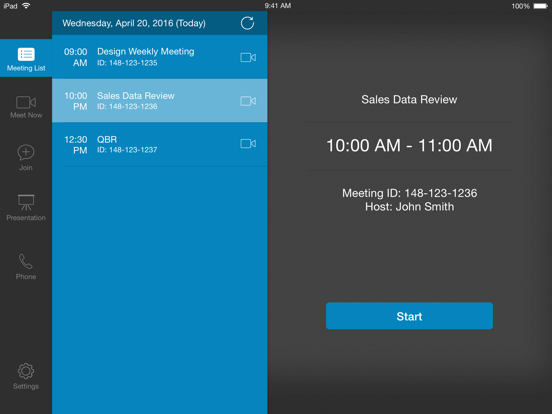The image size is (552, 414).
Task: Switch to Presentation mode
Action: click(x=26, y=208)
